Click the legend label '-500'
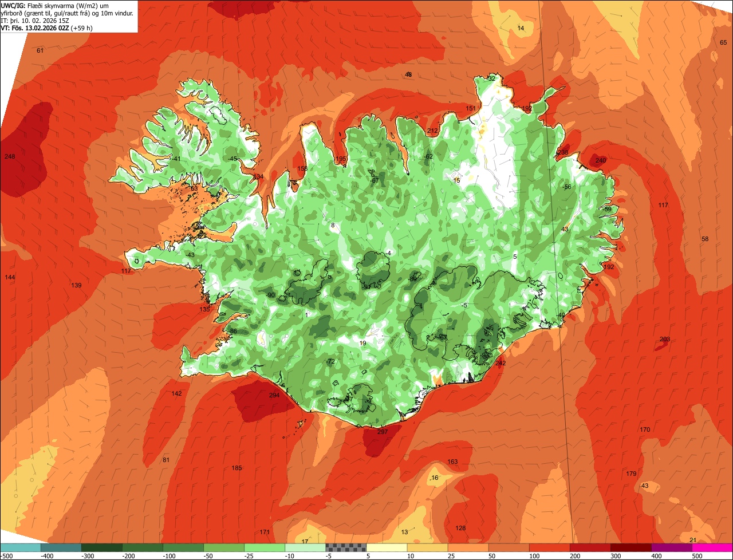The image size is (733, 560). 7,555
